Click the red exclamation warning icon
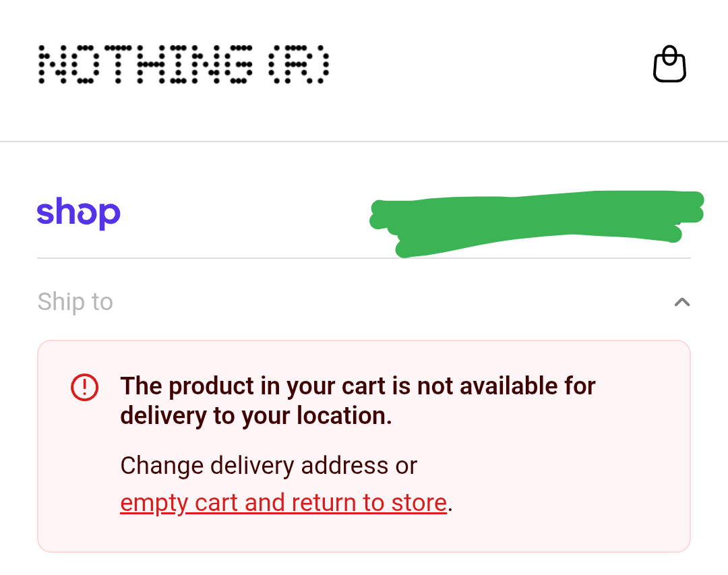The width and height of the screenshot is (728, 575). point(85,387)
